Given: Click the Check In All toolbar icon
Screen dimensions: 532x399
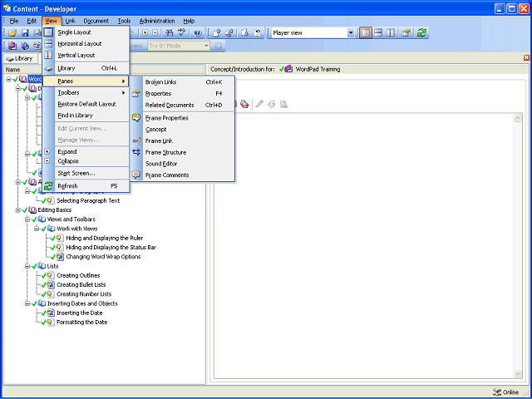Looking at the screenshot, I should pyautogui.click(x=229, y=33).
